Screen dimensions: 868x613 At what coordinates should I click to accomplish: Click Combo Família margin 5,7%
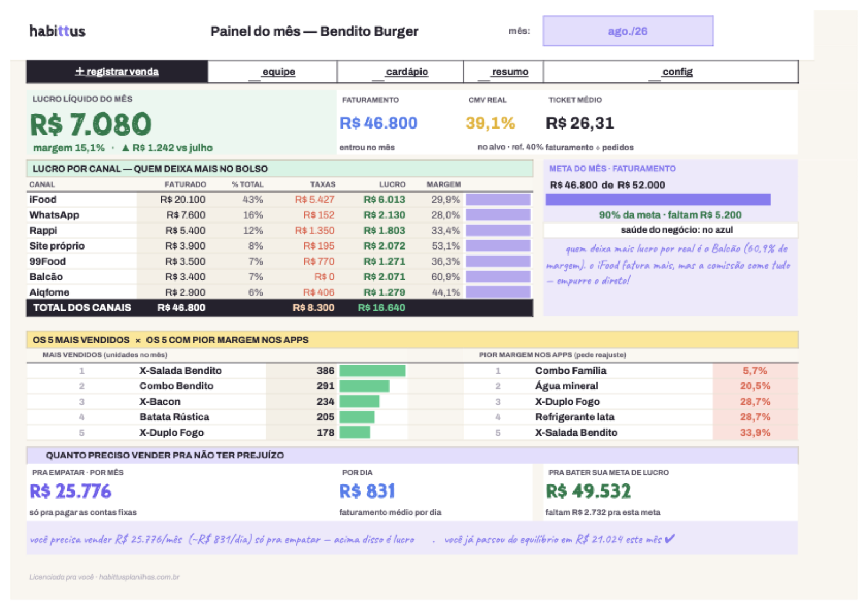click(755, 371)
